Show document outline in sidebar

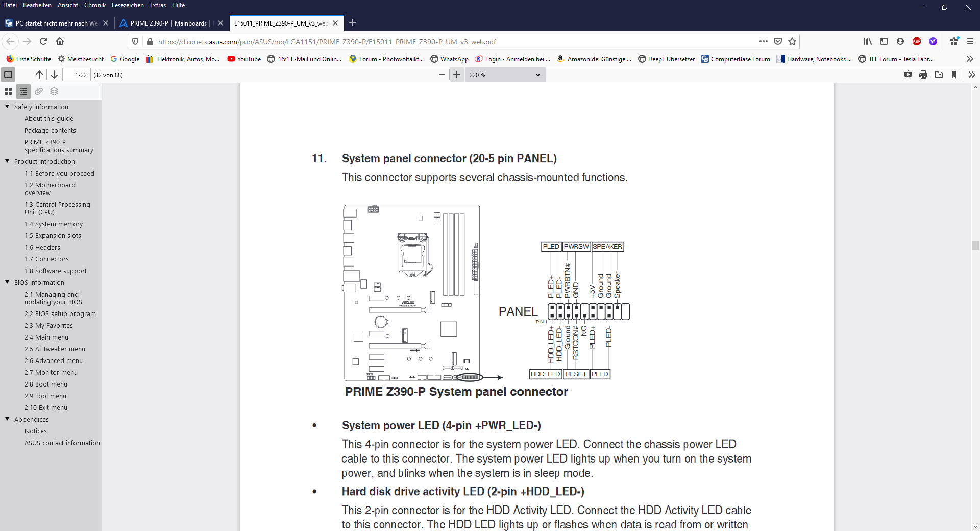click(x=23, y=91)
